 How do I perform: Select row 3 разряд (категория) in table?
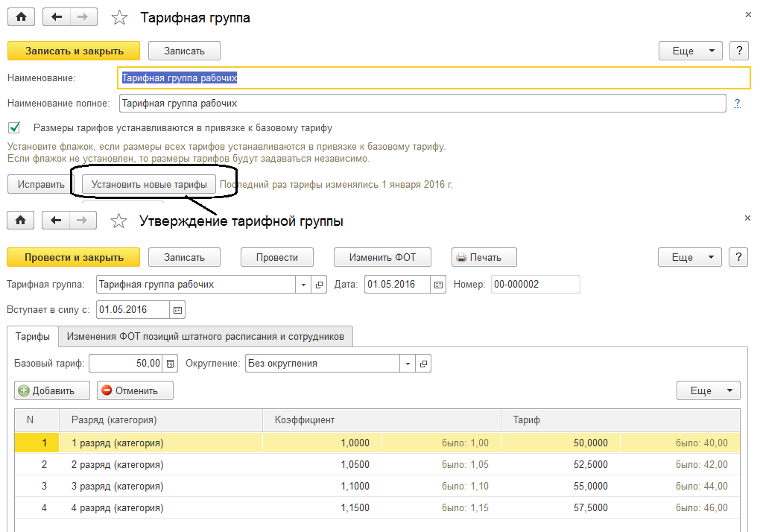point(117,486)
